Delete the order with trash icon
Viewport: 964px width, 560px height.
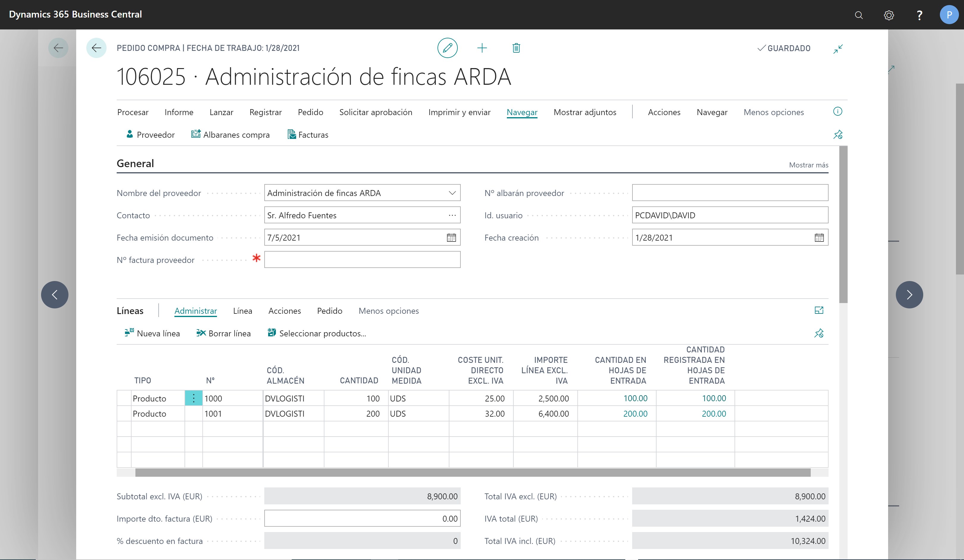pyautogui.click(x=516, y=48)
